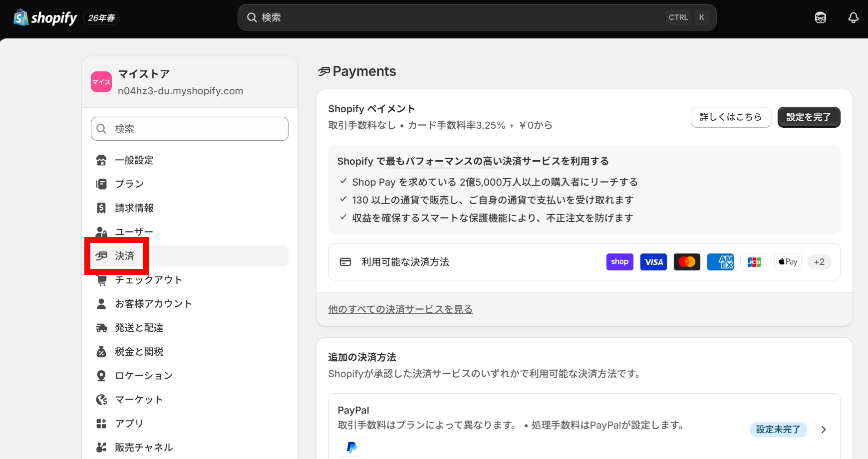868x459 pixels.
Task: Click the 利用可能な決済方法 card icon
Action: coord(345,262)
